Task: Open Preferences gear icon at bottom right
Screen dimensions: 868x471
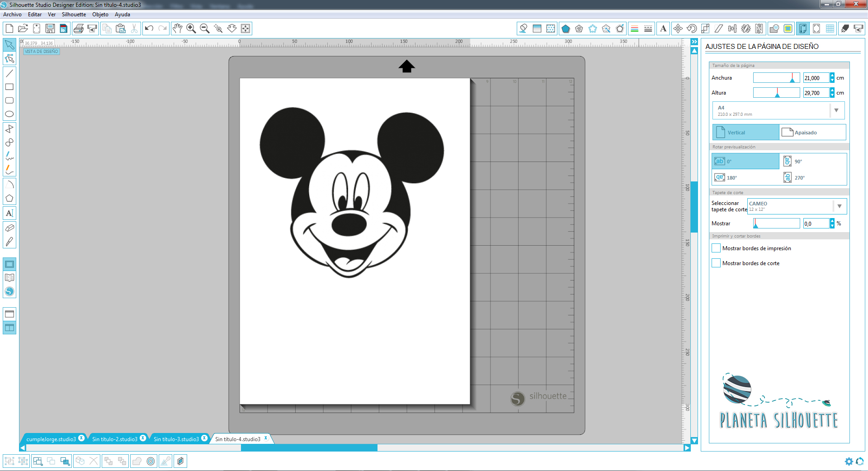Action: click(849, 461)
